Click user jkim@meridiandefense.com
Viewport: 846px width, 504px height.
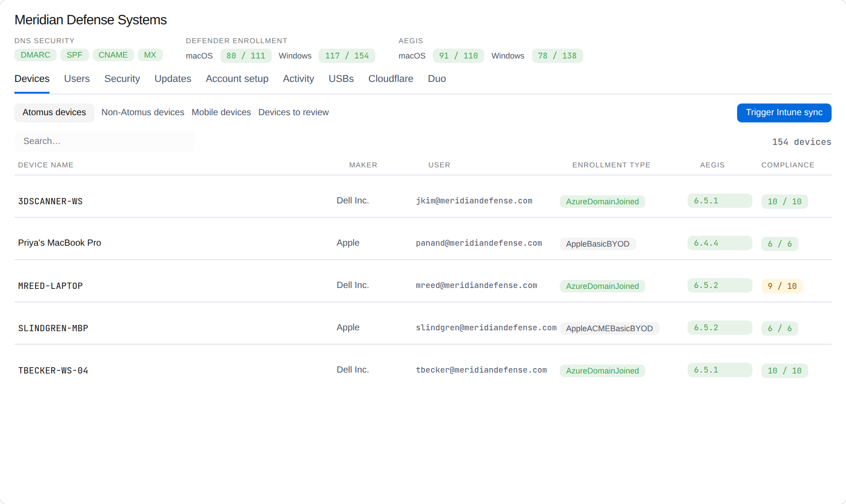474,201
